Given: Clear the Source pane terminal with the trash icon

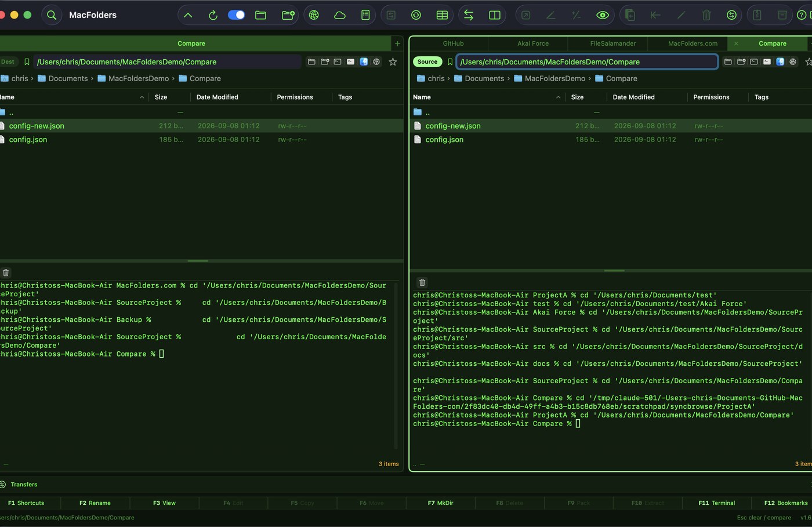Looking at the screenshot, I should (x=422, y=282).
